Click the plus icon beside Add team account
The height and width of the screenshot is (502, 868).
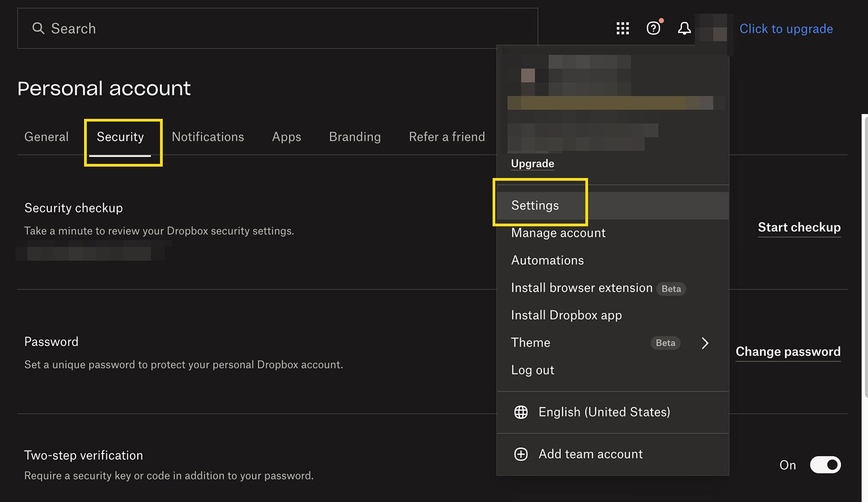(521, 454)
